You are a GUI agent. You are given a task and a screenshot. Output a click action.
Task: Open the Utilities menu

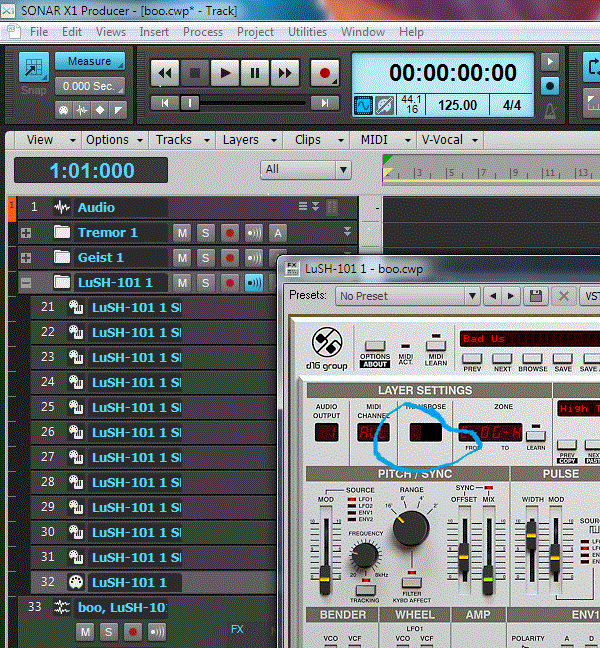coord(307,31)
